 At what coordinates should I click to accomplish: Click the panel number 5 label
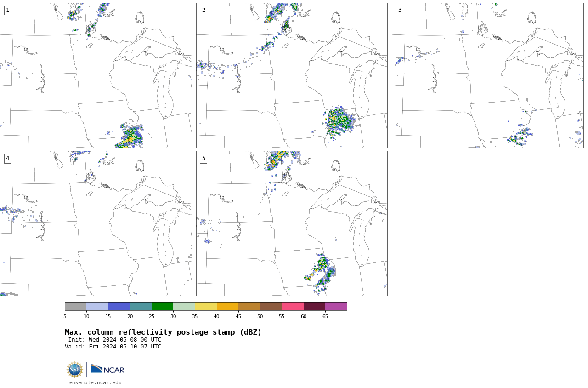click(204, 158)
